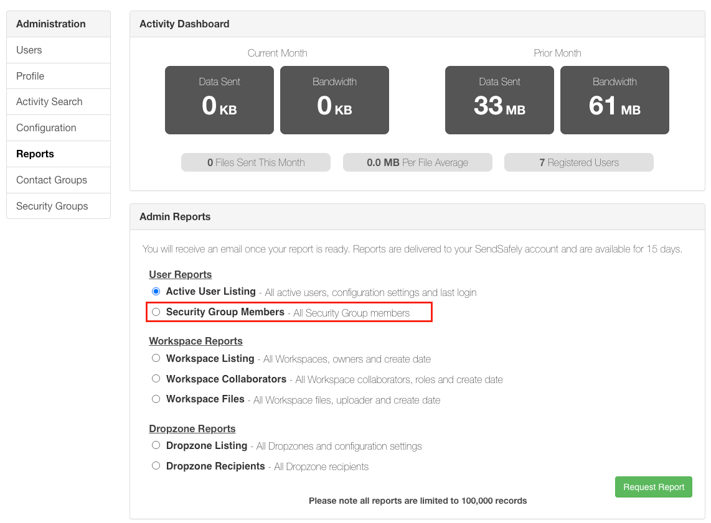Select Reports in the Administration menu
The height and width of the screenshot is (523, 711).
(x=35, y=154)
